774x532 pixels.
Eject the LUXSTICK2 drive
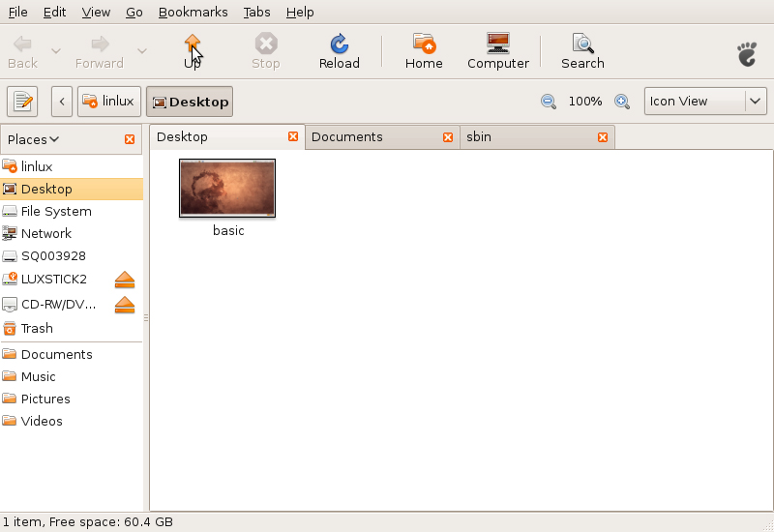tap(125, 280)
